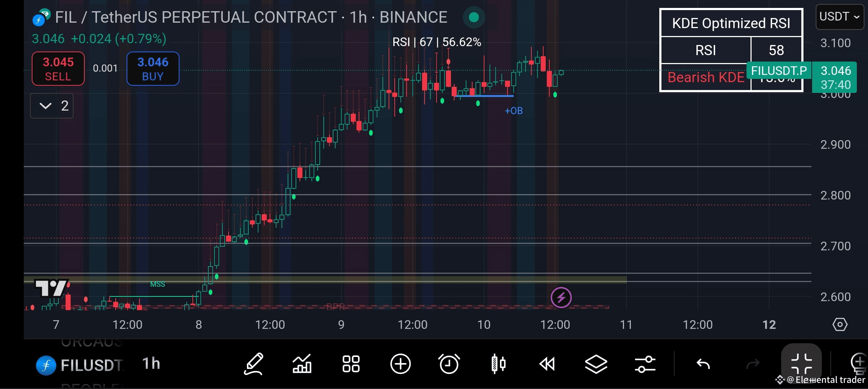Tap the FIL logo in the bottom bar
This screenshot has width=868, height=389.
tap(46, 365)
